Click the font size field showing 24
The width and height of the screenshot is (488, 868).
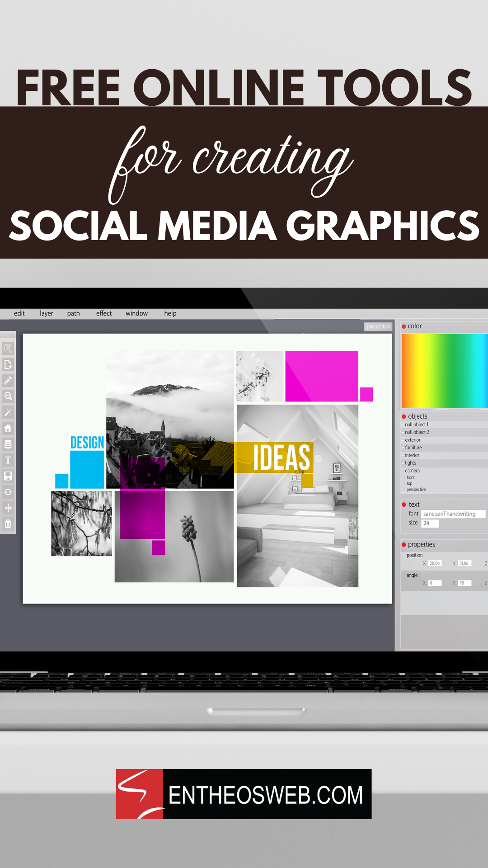[430, 524]
